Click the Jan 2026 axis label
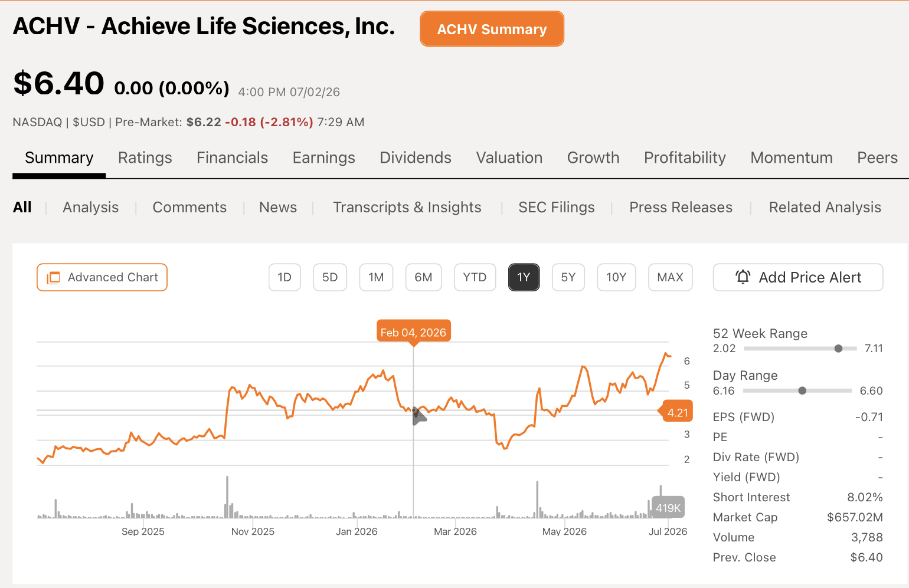Image resolution: width=909 pixels, height=588 pixels. [357, 531]
